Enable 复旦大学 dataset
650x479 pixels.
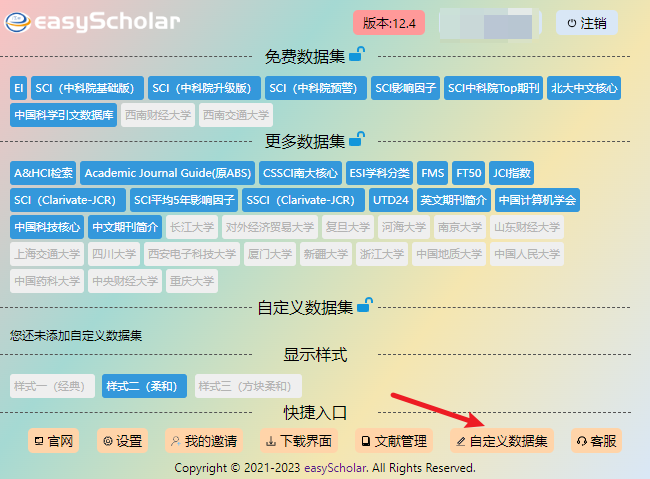click(x=348, y=227)
